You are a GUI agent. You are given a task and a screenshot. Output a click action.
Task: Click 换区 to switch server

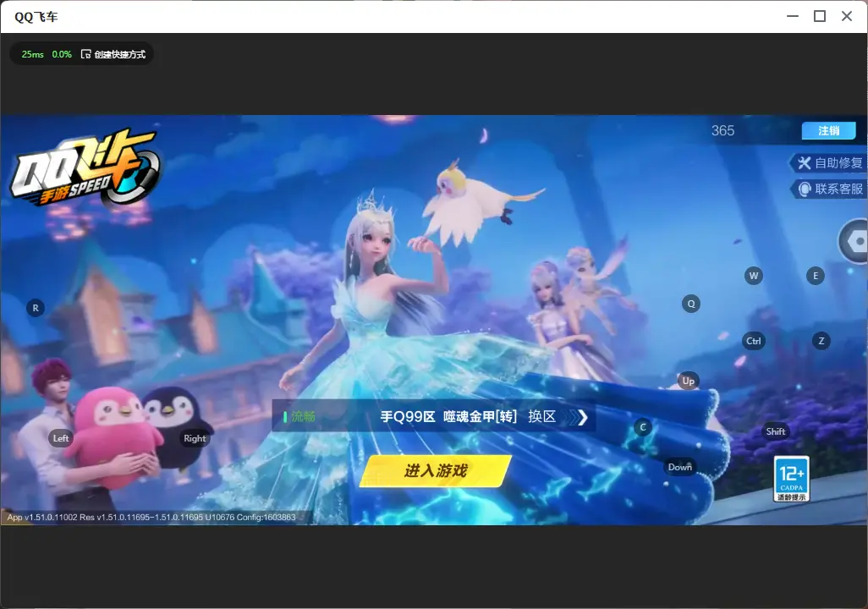pyautogui.click(x=541, y=416)
